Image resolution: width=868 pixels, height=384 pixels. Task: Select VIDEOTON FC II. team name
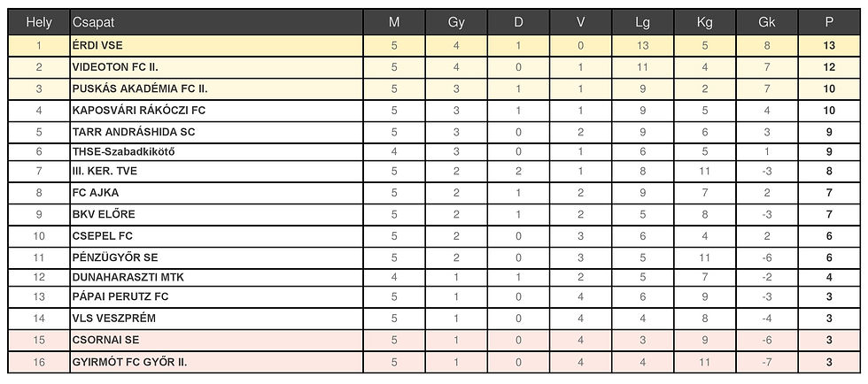click(115, 67)
